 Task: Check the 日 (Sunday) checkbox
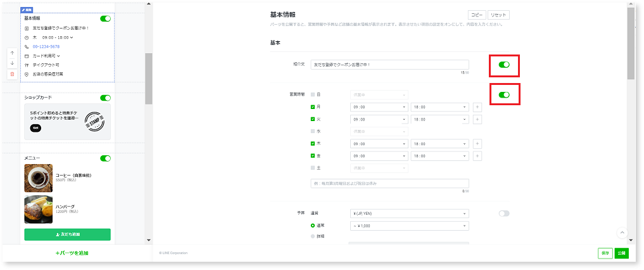(x=313, y=95)
